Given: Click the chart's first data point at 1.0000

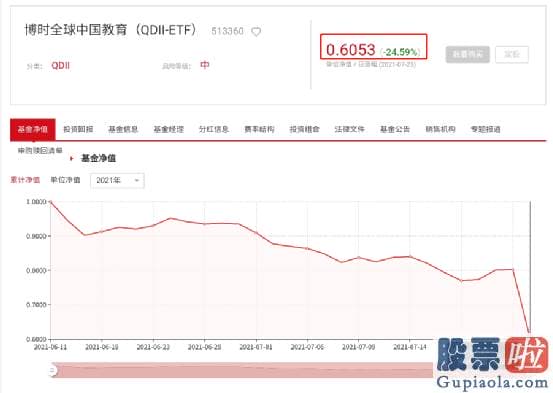Looking at the screenshot, I should (51, 202).
